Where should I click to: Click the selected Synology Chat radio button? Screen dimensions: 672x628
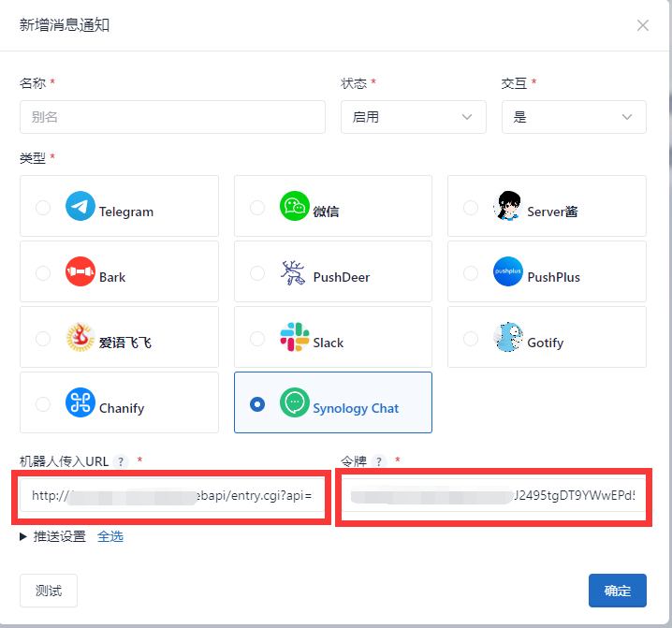257,404
